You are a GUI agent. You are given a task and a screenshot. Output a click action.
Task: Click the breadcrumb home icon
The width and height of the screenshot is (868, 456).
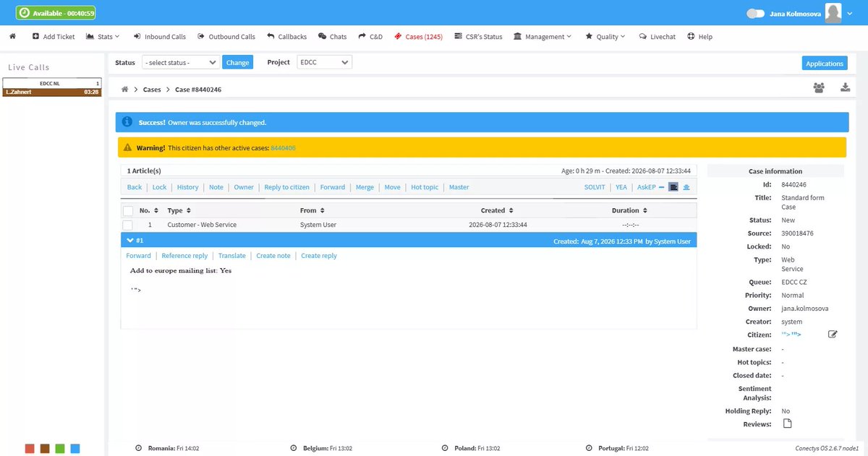click(124, 89)
